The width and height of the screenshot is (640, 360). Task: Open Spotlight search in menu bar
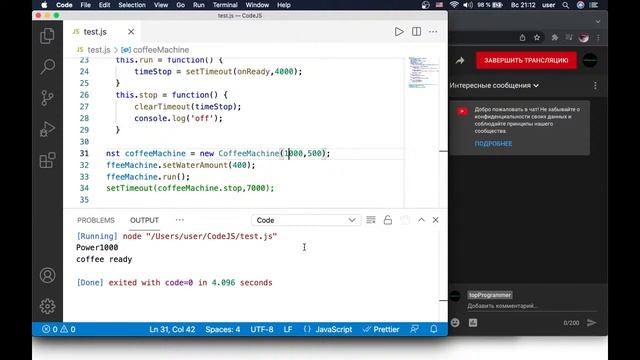click(x=565, y=5)
